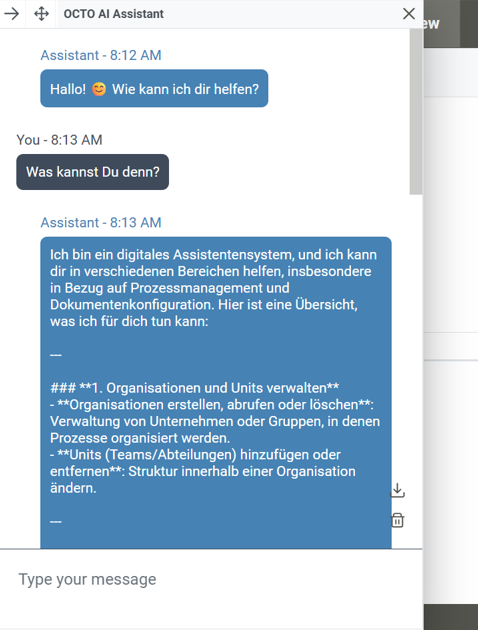Click the Type your message input field
The width and height of the screenshot is (478, 630).
pyautogui.click(x=211, y=579)
